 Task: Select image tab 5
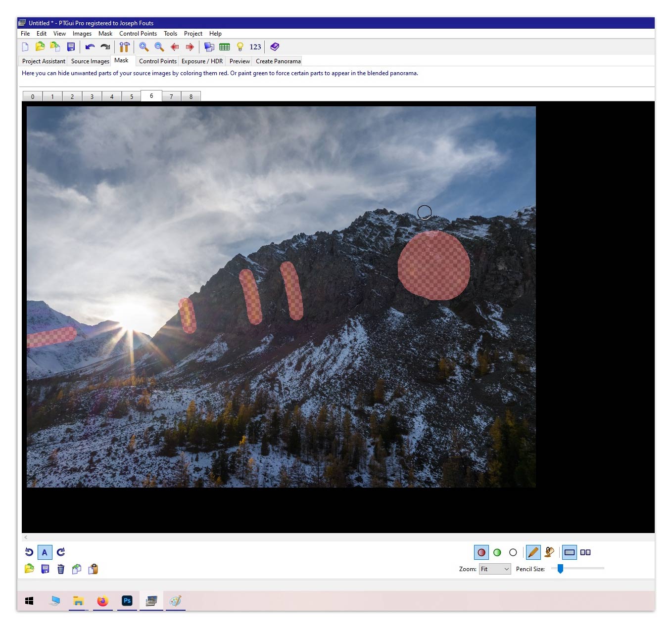(x=132, y=96)
